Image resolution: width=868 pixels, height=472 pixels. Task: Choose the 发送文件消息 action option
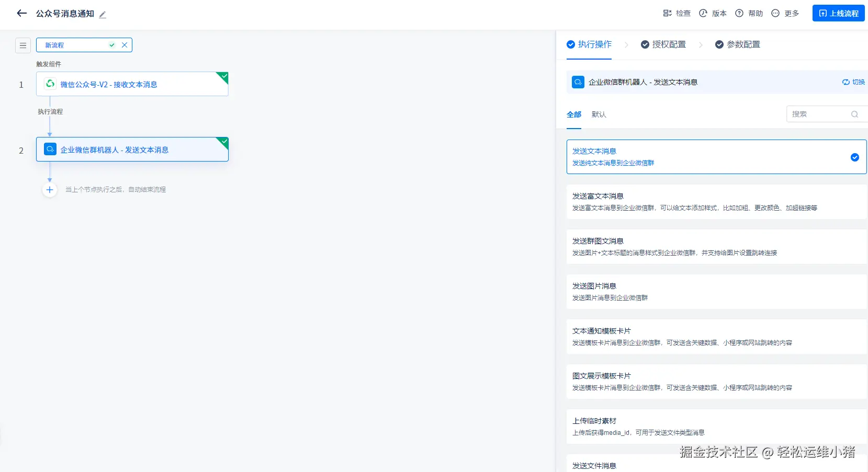click(716, 464)
